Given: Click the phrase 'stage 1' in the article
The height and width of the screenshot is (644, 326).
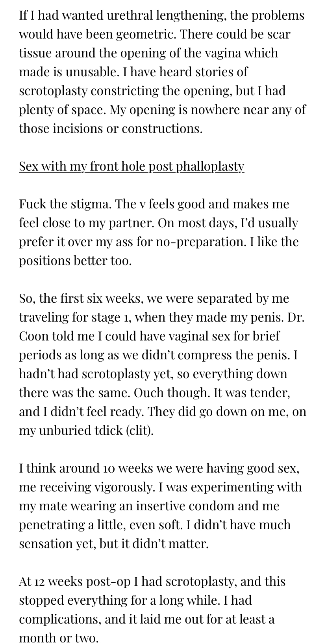Looking at the screenshot, I should point(109,317).
